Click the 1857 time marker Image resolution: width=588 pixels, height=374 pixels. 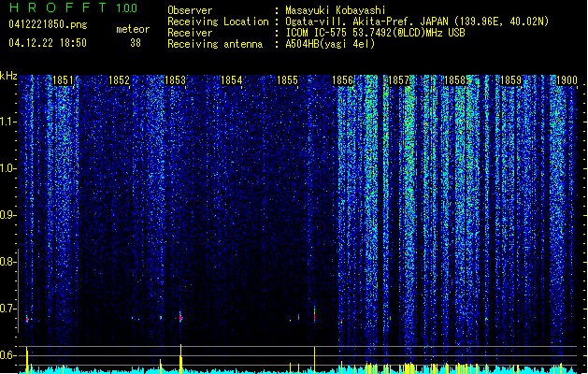point(398,80)
